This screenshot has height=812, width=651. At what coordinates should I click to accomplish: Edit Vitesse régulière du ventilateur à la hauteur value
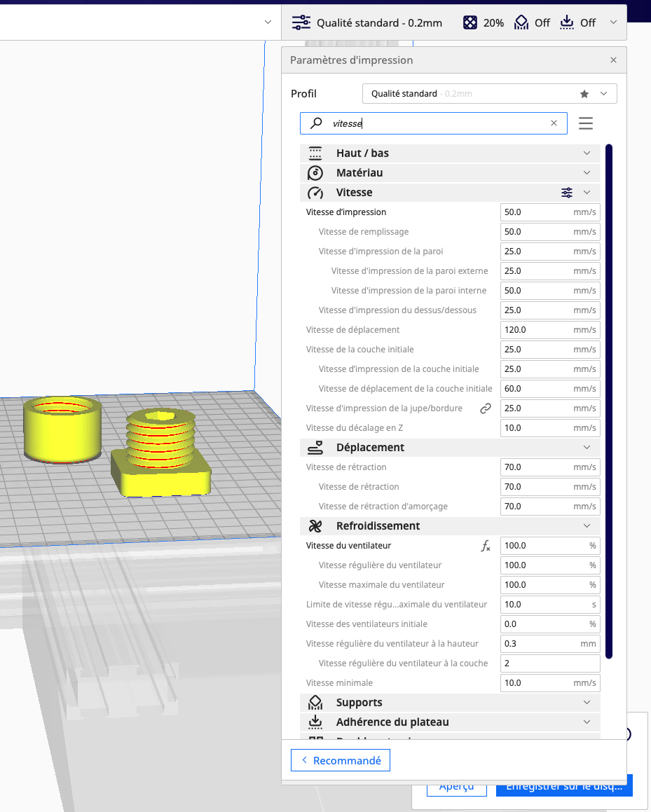pos(550,644)
